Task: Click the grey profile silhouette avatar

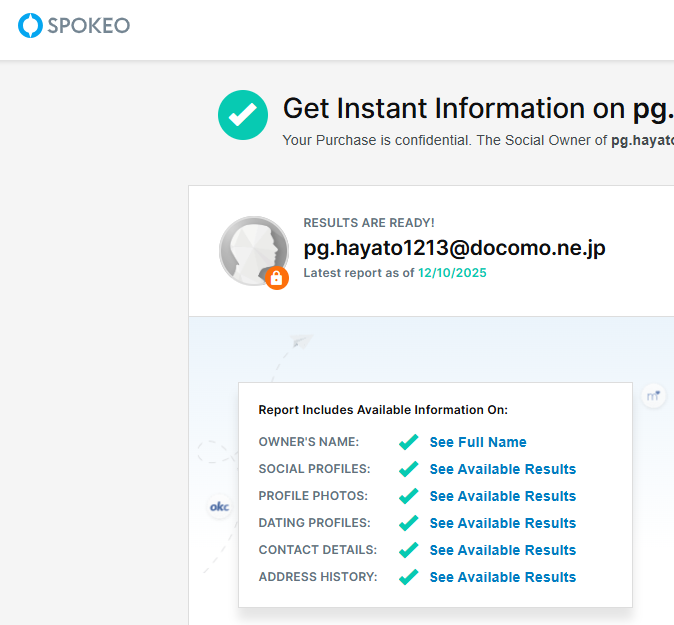Action: [x=253, y=250]
